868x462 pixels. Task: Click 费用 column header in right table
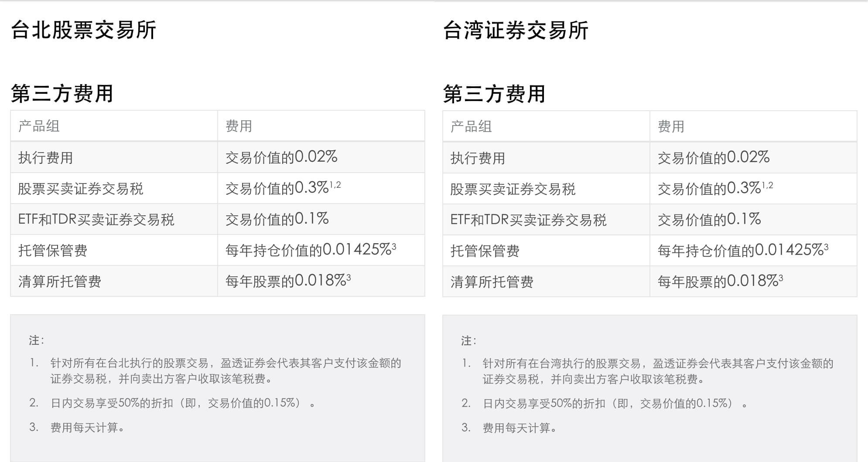(671, 127)
